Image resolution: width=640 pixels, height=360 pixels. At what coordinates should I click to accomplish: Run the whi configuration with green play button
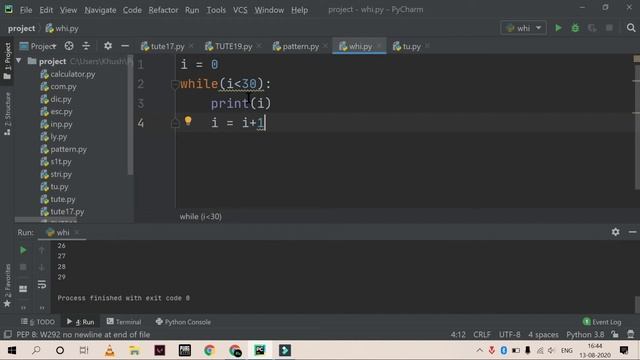(558, 28)
